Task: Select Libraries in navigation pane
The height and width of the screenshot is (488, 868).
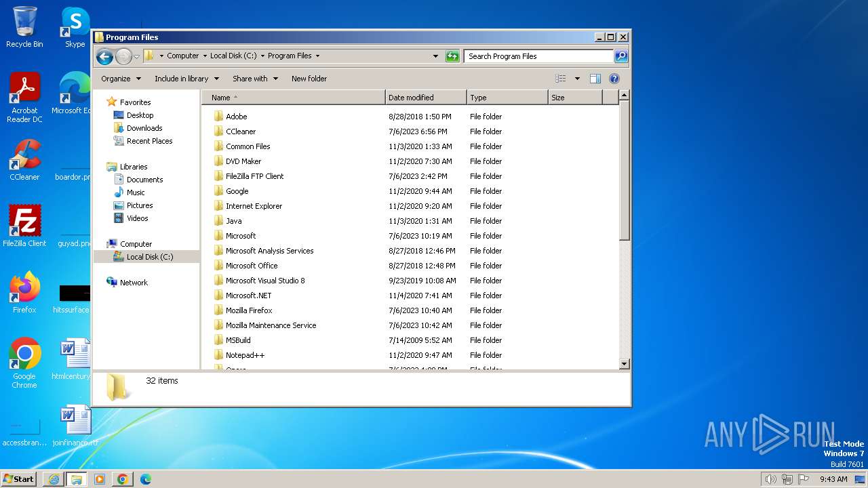Action: point(134,167)
